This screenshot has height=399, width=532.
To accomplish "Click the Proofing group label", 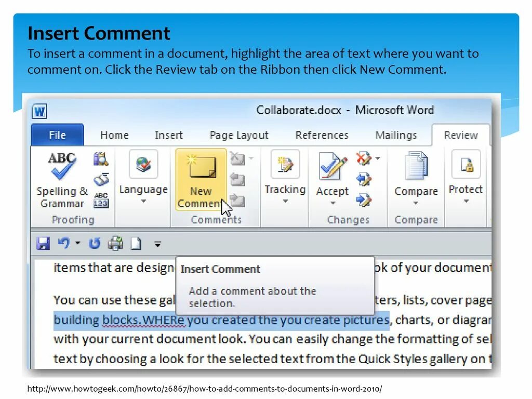I will pos(73,220).
